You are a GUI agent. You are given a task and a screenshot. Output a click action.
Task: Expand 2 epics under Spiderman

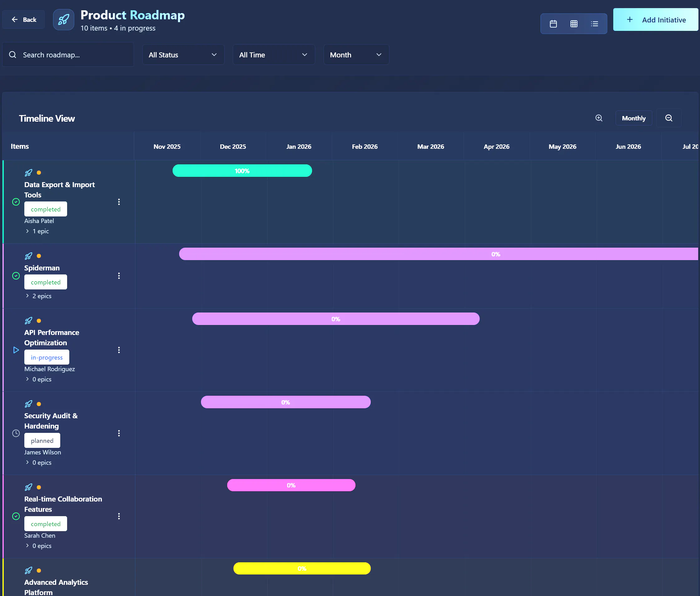[x=38, y=296]
